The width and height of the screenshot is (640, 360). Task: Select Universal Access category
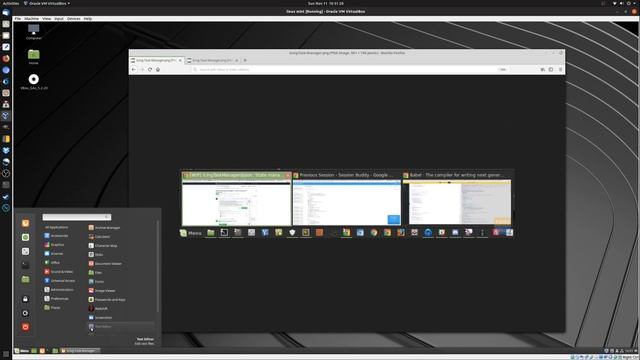pyautogui.click(x=60, y=281)
